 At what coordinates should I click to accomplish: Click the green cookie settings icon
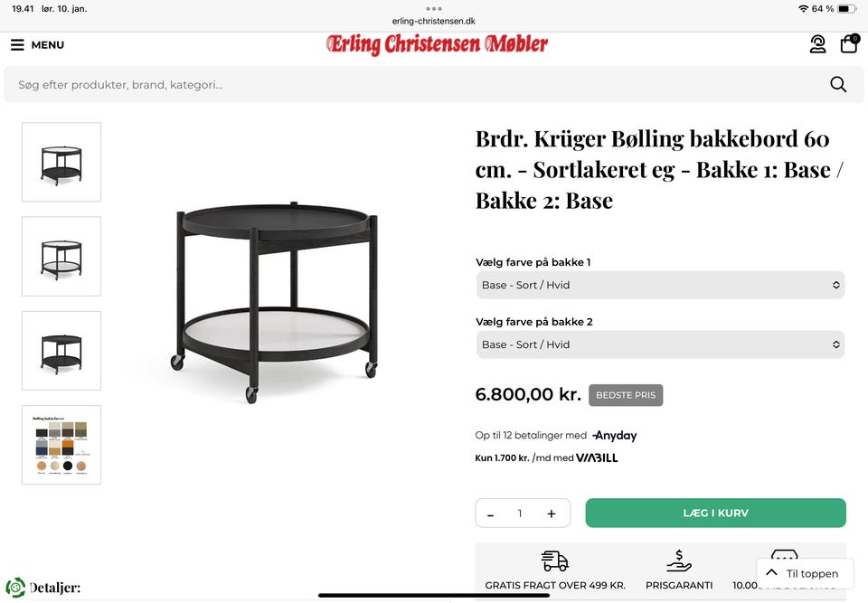coord(15,588)
